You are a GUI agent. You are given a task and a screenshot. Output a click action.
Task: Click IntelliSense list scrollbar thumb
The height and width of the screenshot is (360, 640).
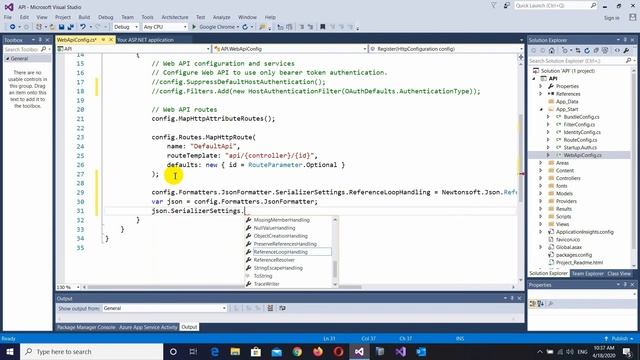335,269
